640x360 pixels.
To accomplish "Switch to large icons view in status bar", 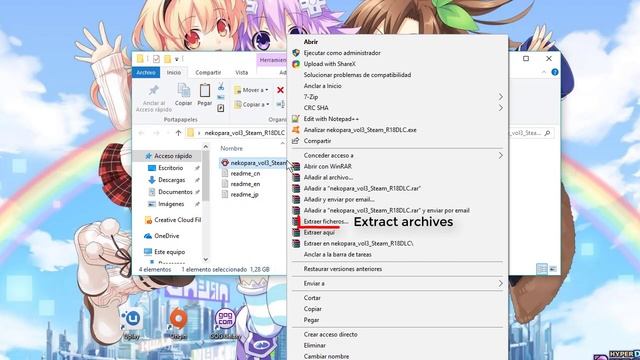I will pyautogui.click(x=553, y=269).
